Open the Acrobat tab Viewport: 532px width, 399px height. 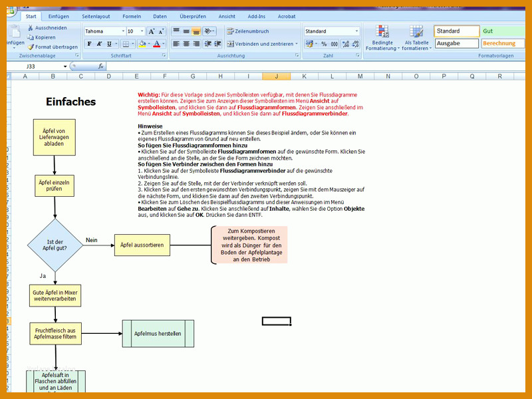[x=287, y=16]
